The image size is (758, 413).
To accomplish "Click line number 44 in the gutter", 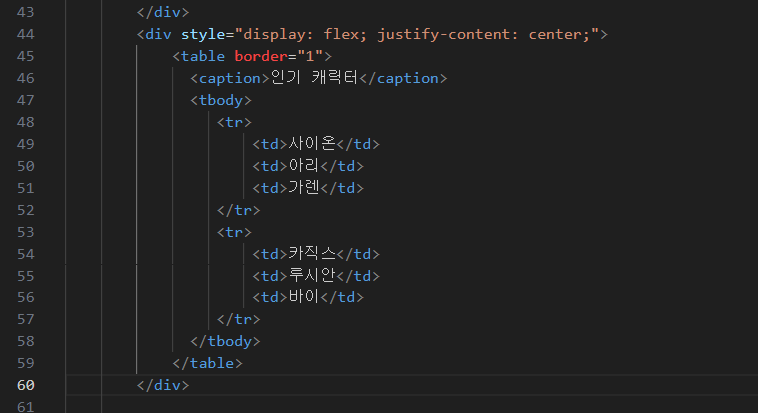I will pos(26,34).
